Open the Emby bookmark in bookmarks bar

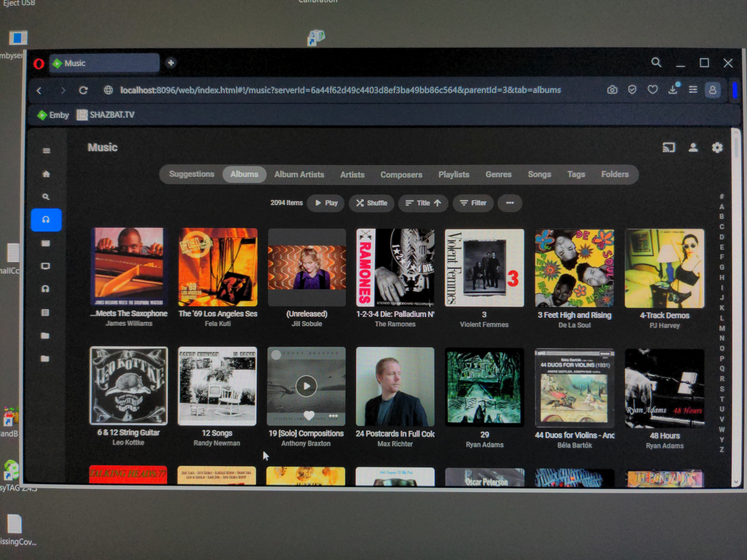pyautogui.click(x=53, y=115)
